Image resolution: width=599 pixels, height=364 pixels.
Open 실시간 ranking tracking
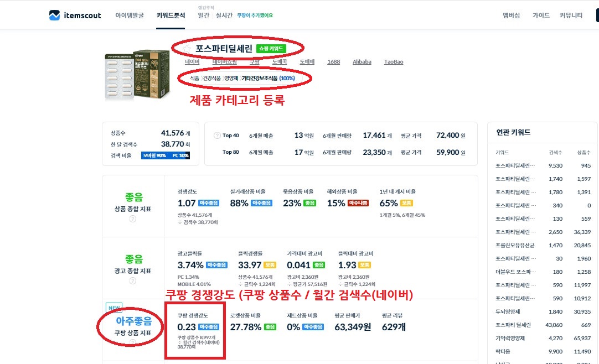[x=224, y=15]
